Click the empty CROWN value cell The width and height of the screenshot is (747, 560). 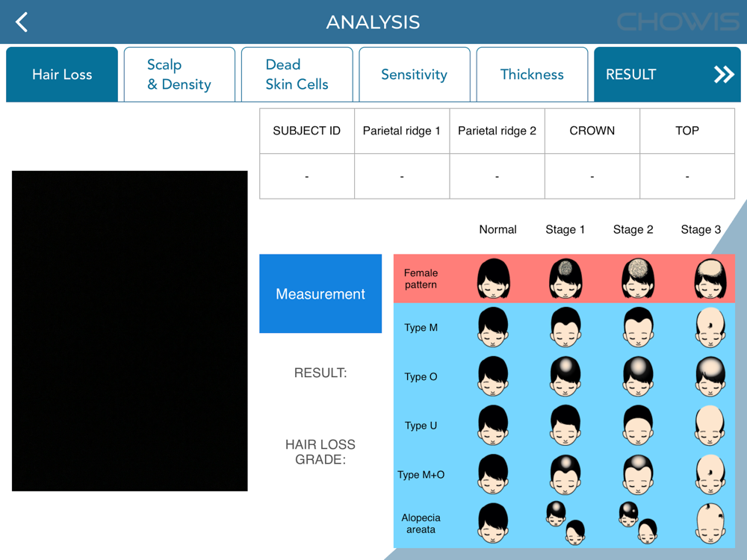coord(592,176)
